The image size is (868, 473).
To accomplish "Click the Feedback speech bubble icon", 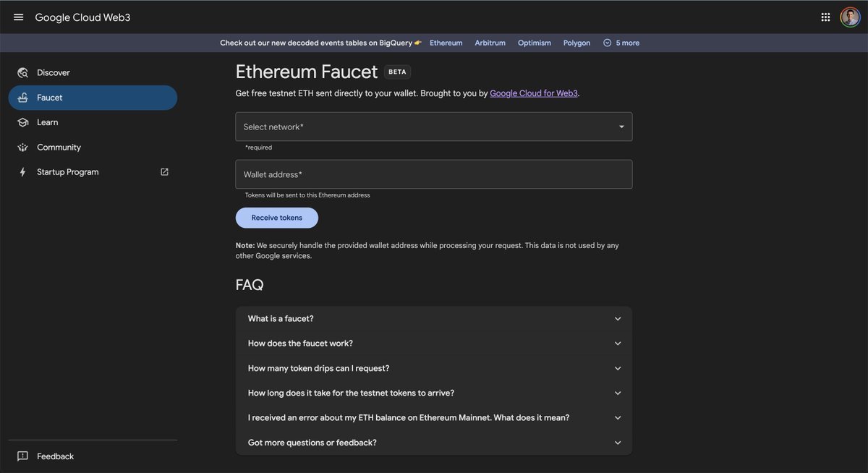I will pos(23,456).
